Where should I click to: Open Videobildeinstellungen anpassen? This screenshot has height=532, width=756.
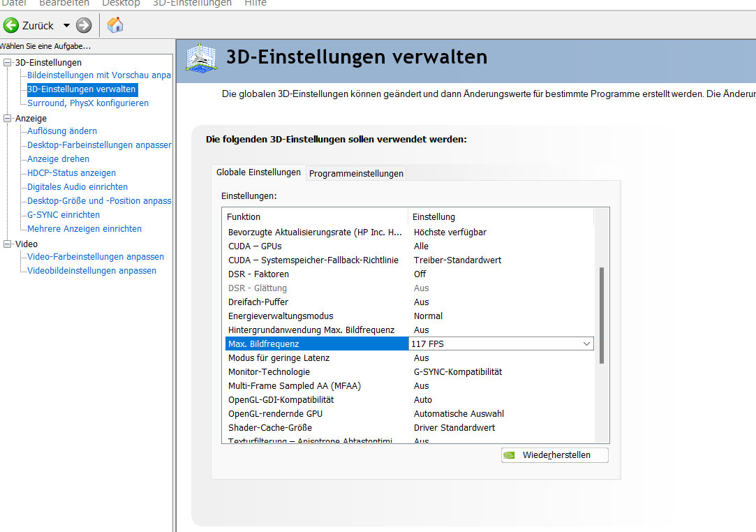pos(91,271)
